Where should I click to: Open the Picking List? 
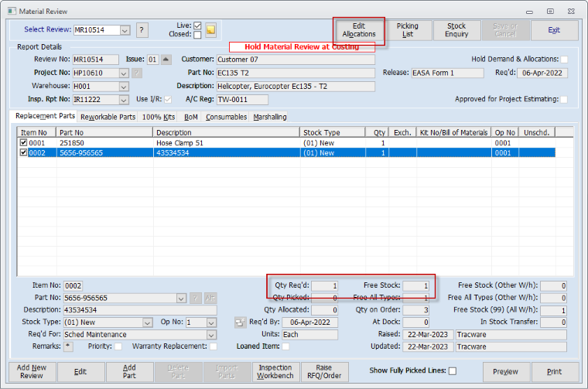point(408,30)
